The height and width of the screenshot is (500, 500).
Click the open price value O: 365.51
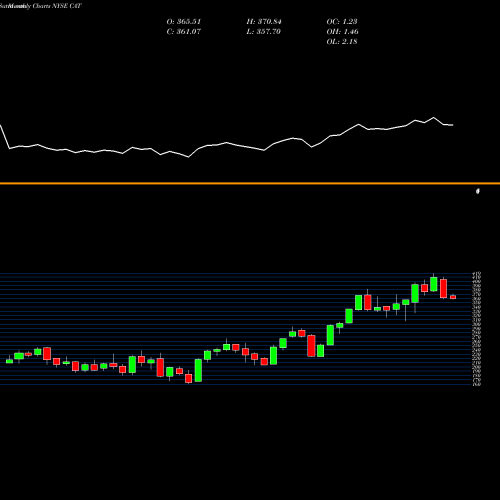[184, 22]
